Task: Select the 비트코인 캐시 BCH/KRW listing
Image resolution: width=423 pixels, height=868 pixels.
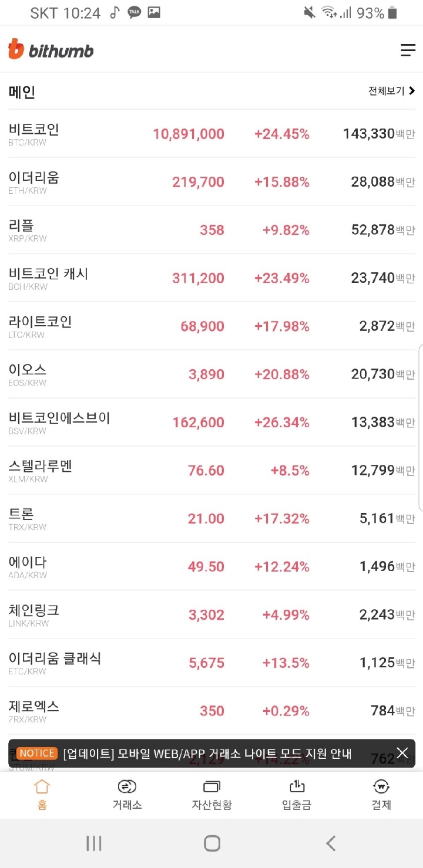Action: pyautogui.click(x=211, y=278)
